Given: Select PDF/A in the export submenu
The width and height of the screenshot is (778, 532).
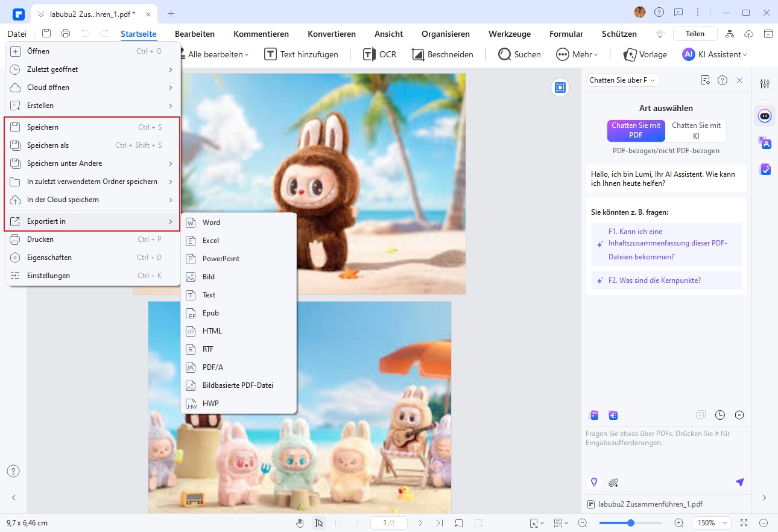Looking at the screenshot, I should [239, 367].
